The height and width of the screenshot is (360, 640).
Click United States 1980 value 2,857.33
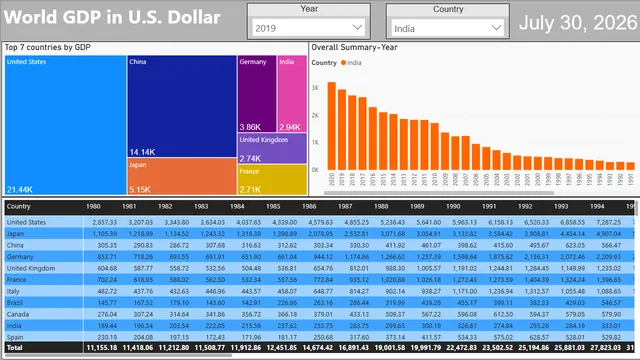click(104, 222)
